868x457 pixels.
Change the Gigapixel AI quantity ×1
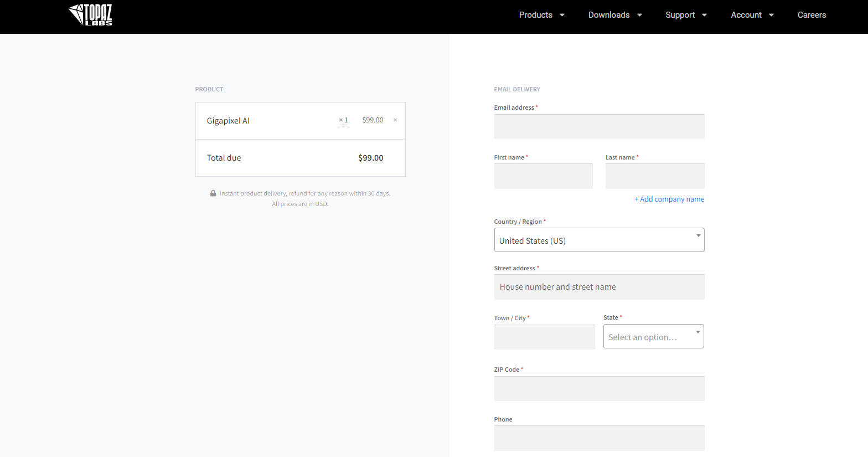pos(344,120)
